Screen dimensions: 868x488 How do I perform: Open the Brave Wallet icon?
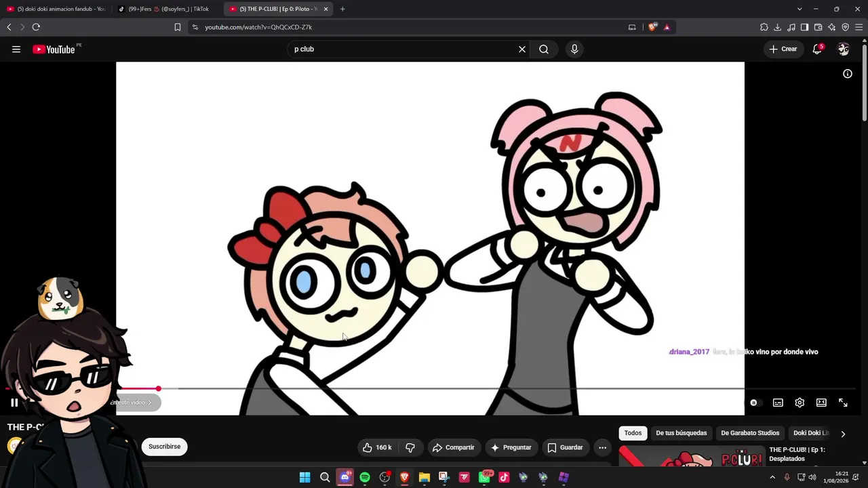(x=818, y=27)
